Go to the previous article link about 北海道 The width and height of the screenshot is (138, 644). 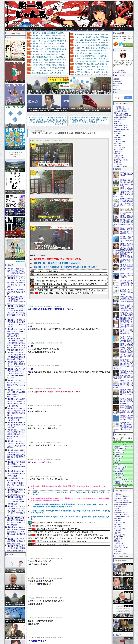pyautogui.click(x=48, y=121)
